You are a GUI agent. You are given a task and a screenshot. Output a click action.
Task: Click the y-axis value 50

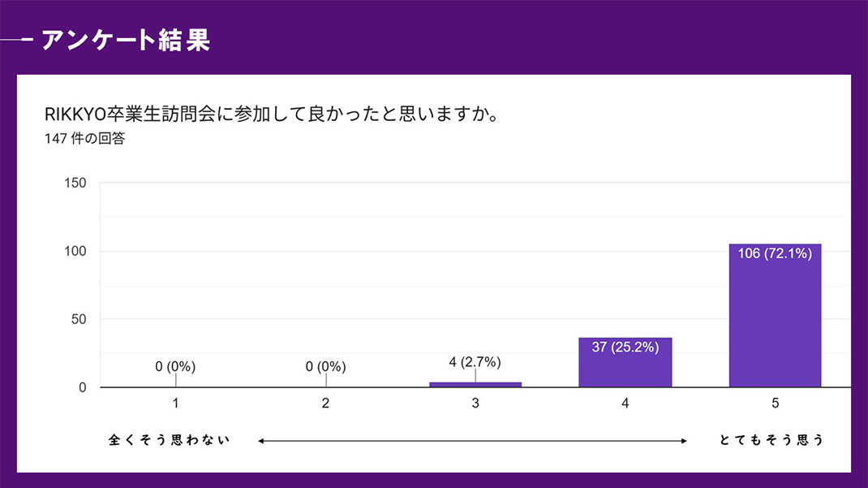coord(79,319)
